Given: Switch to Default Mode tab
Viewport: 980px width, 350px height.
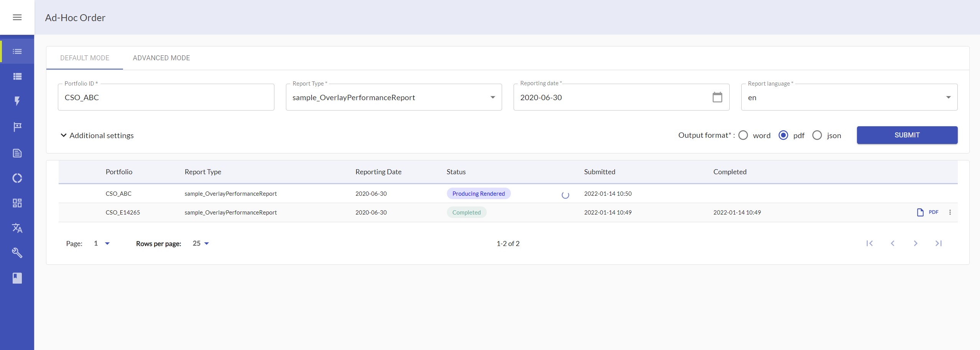Looking at the screenshot, I should 85,58.
